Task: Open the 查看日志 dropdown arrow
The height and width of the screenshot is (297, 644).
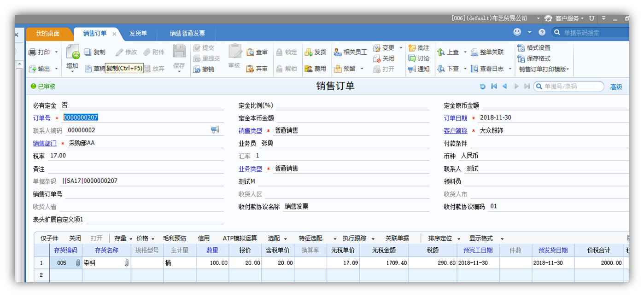Action: [x=510, y=69]
